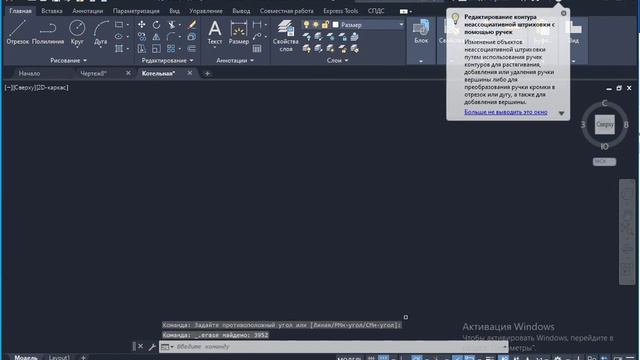This screenshot has height=360, width=640.
Task: Close the hatch editing tooltip
Action: point(563,13)
